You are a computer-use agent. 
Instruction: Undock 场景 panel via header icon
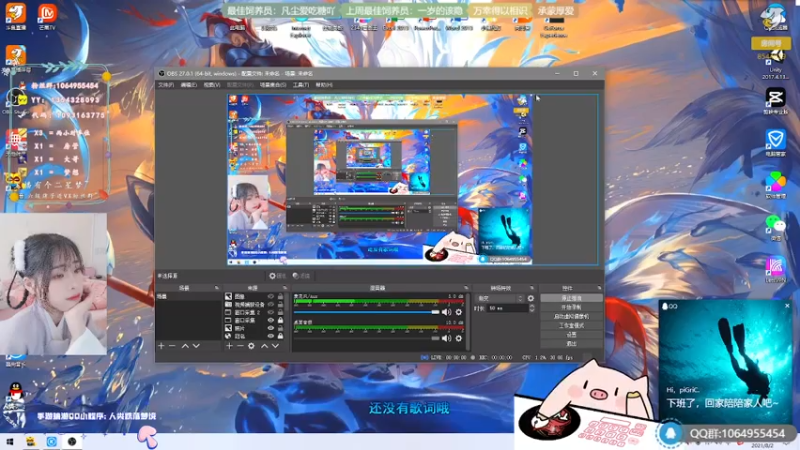pyautogui.click(x=217, y=288)
